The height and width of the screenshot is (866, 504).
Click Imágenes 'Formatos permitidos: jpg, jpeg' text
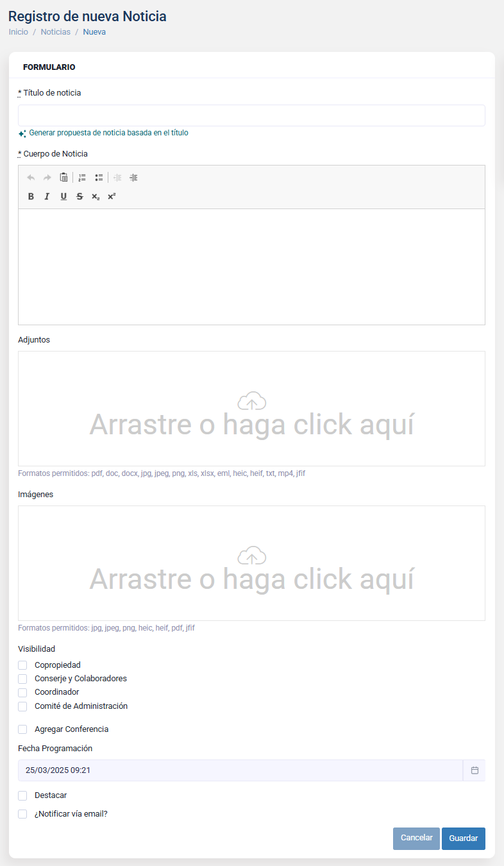coord(106,628)
